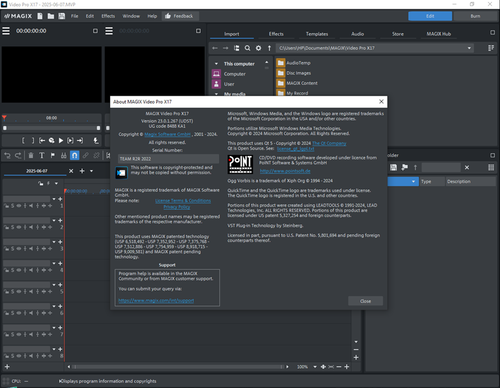Click the scissors cut tool icon
Image resolution: width=500 pixels, height=388 pixels.
pos(63,155)
